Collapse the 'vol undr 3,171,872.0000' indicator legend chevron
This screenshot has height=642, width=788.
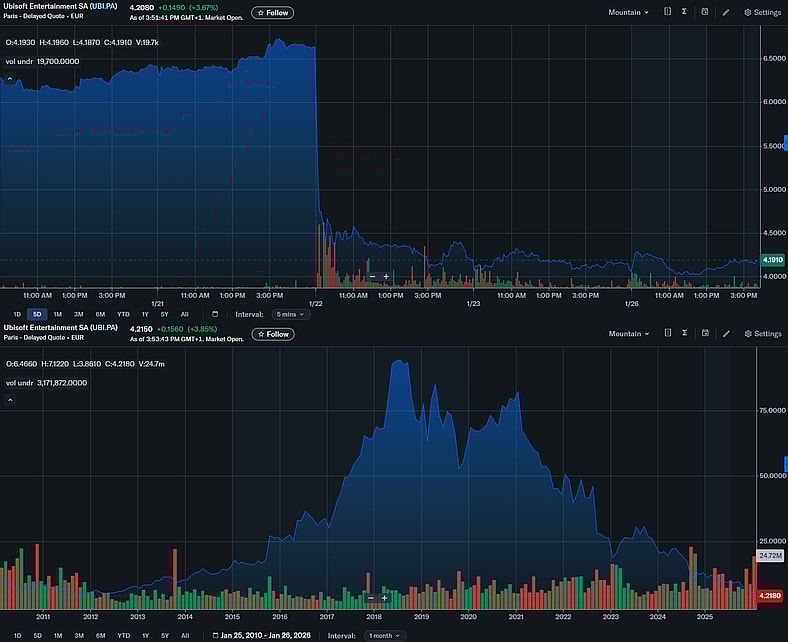coord(10,400)
